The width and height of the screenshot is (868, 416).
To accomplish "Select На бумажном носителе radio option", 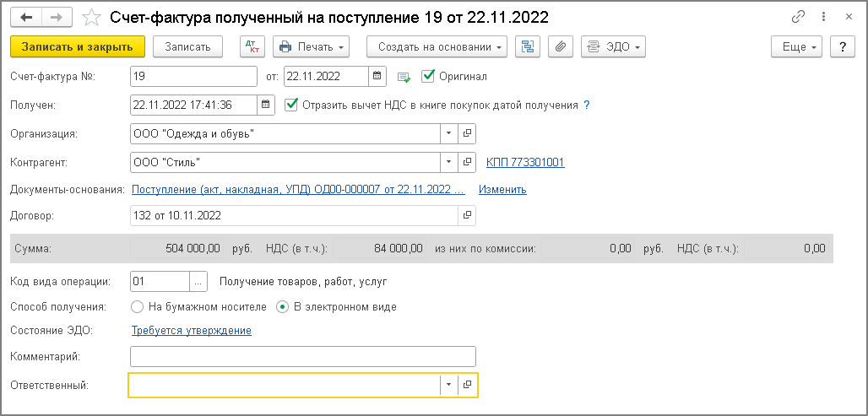I will [x=138, y=307].
